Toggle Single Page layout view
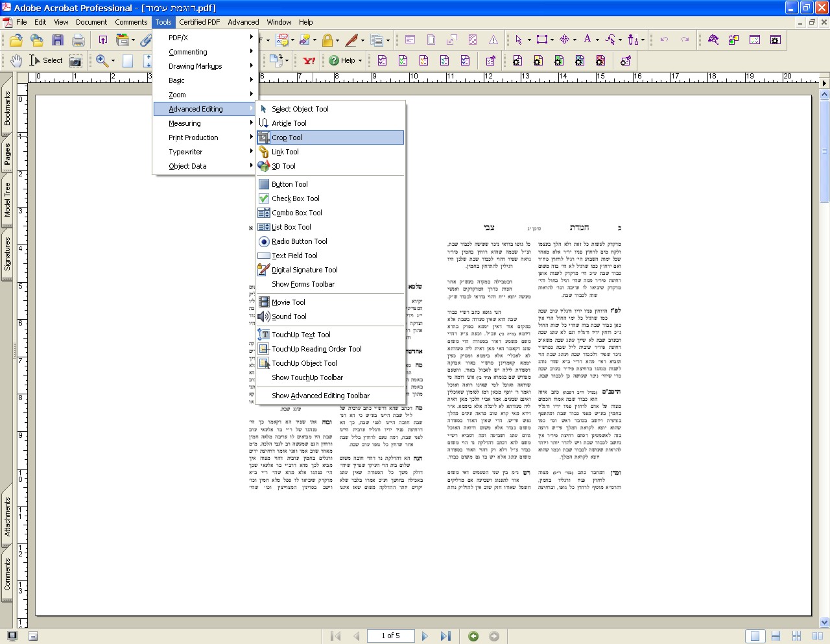 coord(755,636)
